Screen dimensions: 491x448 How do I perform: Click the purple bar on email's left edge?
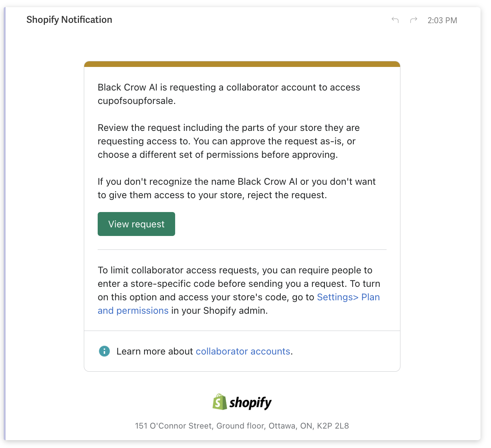(x=5, y=224)
